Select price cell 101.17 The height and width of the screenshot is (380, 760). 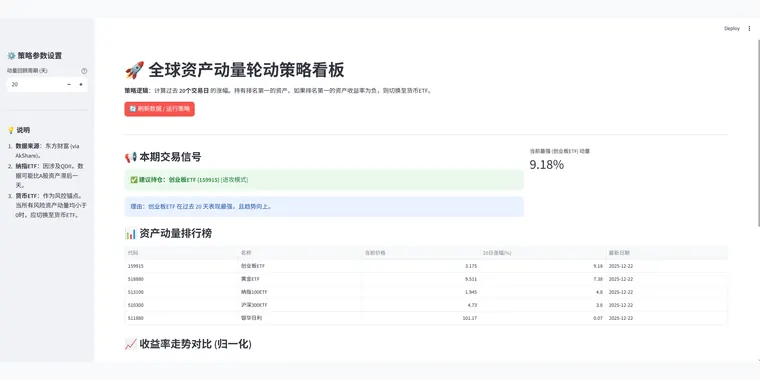point(421,318)
